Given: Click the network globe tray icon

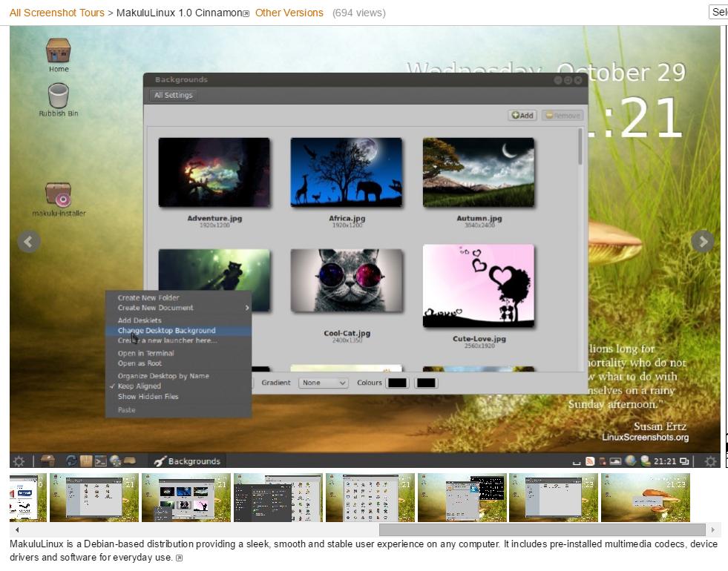Looking at the screenshot, I should click(631, 461).
